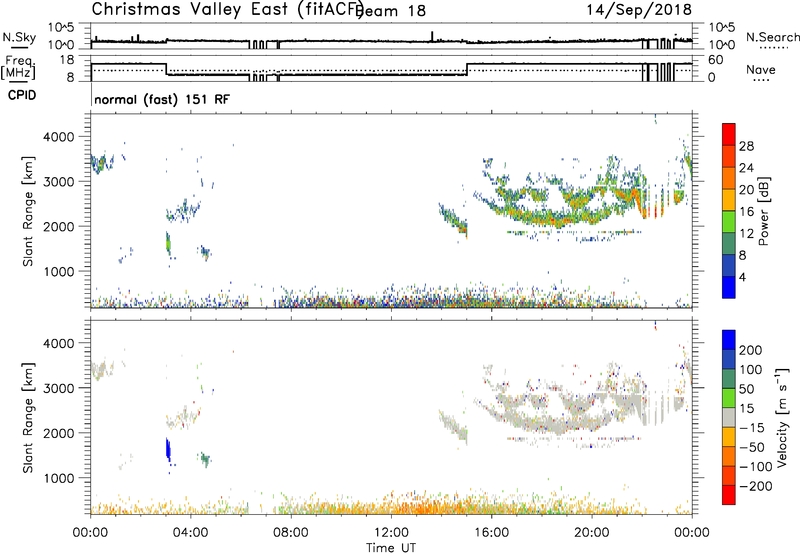Click the green velocity patch near 04:30
The height and width of the screenshot is (554, 800).
point(205,459)
